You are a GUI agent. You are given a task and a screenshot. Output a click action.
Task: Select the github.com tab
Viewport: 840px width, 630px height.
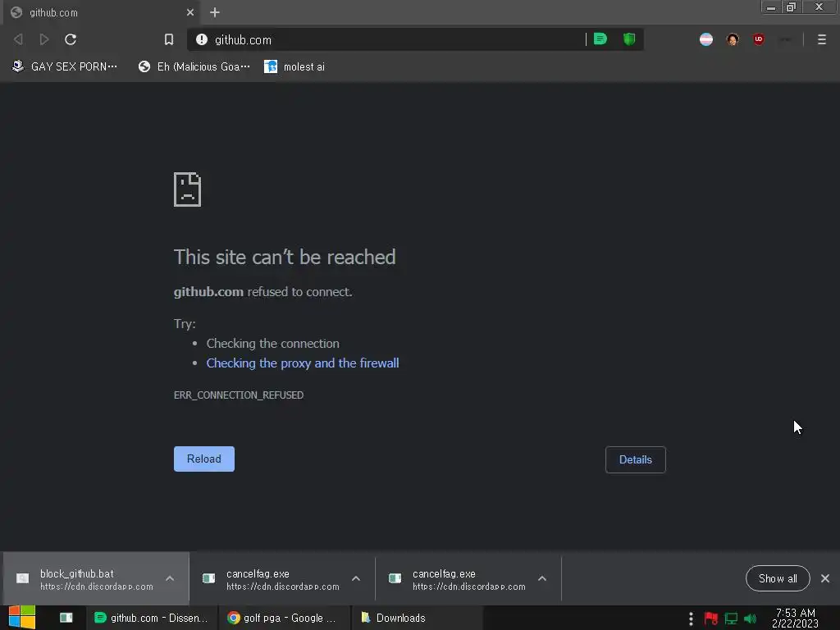point(102,12)
